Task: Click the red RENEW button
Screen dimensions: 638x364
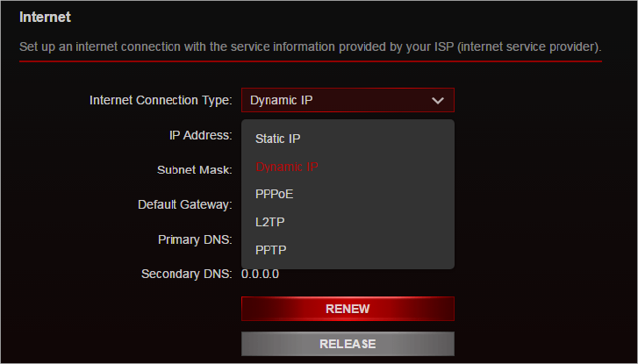Action: [348, 309]
